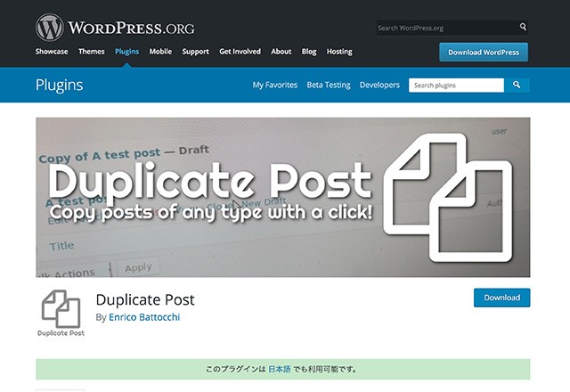Image resolution: width=570 pixels, height=392 pixels.
Task: Open the Showcase menu item
Action: [52, 52]
